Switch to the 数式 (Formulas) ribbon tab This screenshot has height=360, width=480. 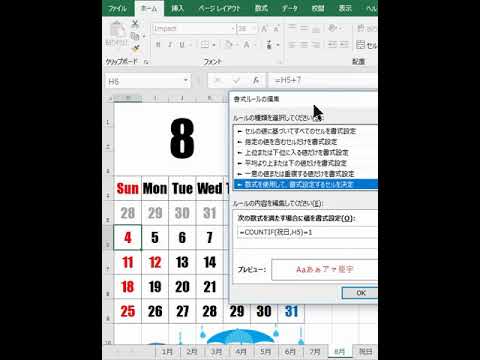coord(261,8)
